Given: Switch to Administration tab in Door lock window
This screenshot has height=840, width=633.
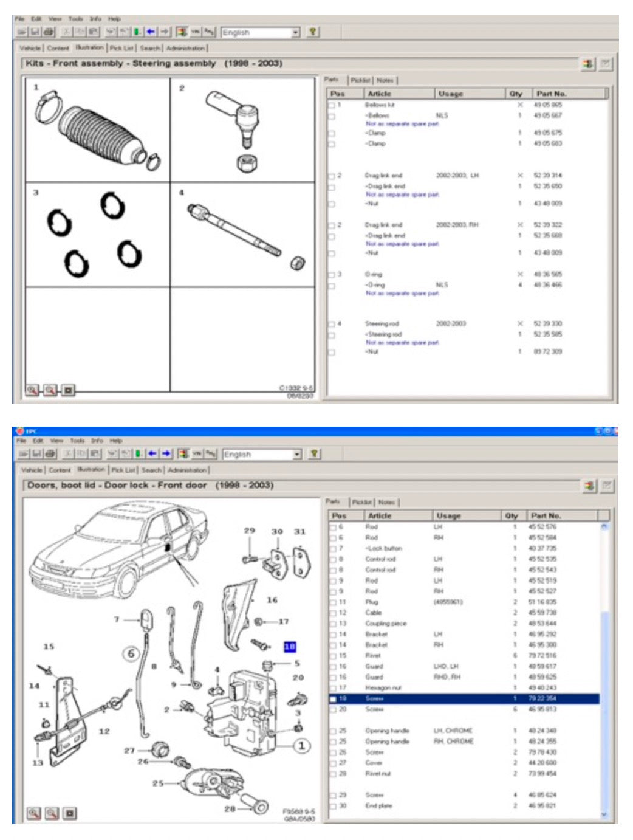Looking at the screenshot, I should pos(187,470).
